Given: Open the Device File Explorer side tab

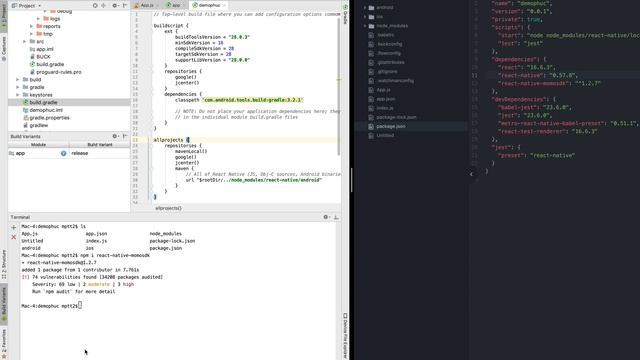Looking at the screenshot, I should pyautogui.click(x=345, y=336).
